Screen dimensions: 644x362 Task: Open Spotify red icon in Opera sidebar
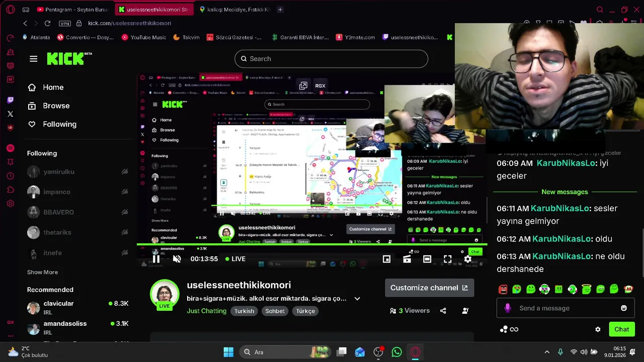point(10,148)
